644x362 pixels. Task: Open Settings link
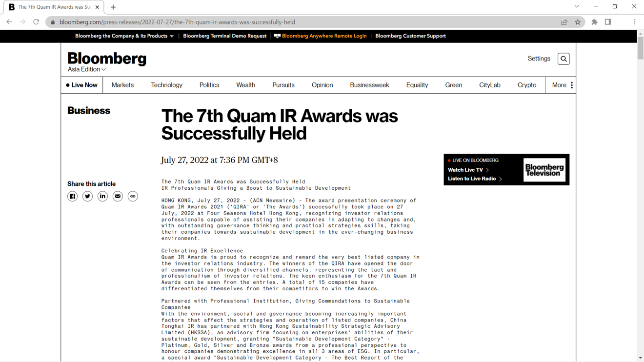[x=539, y=59]
